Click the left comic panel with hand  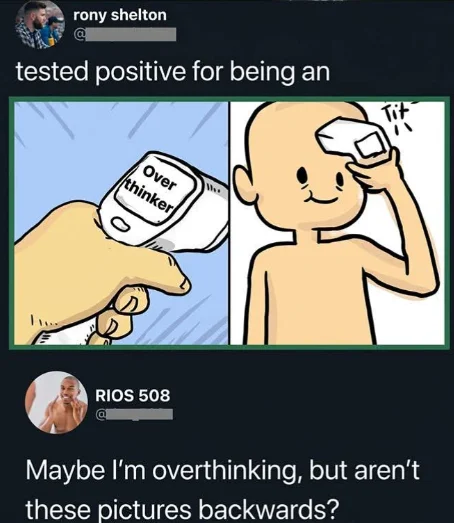(x=121, y=223)
